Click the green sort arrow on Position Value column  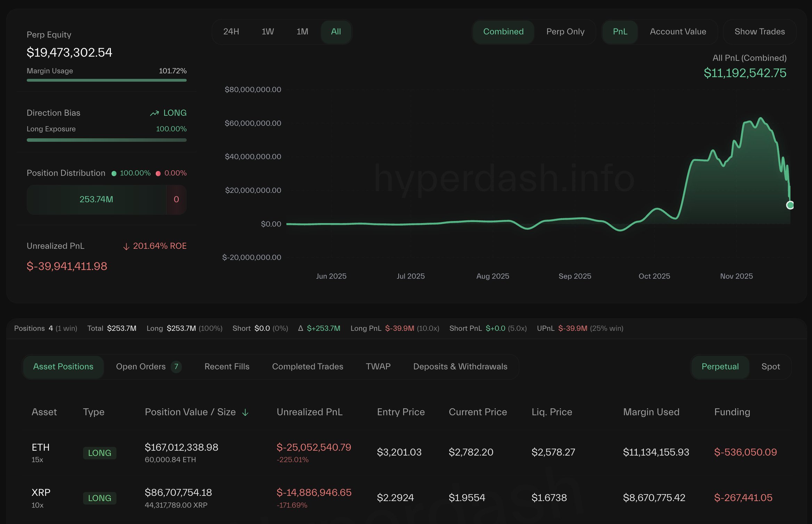click(246, 412)
